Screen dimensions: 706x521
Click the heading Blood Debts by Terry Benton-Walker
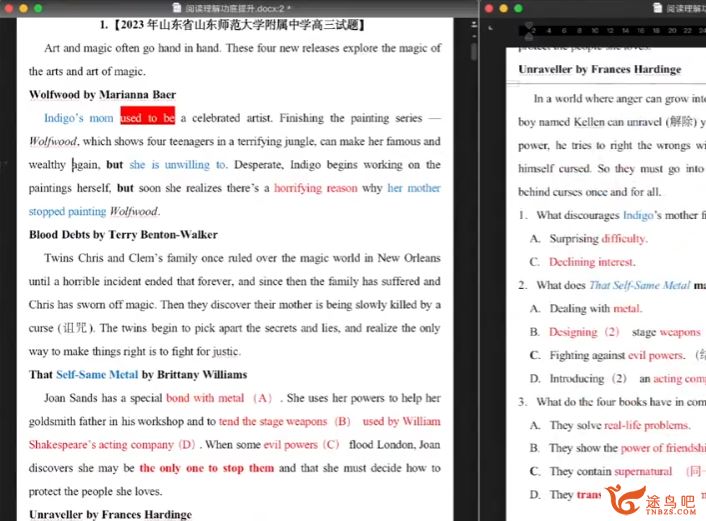pos(123,235)
